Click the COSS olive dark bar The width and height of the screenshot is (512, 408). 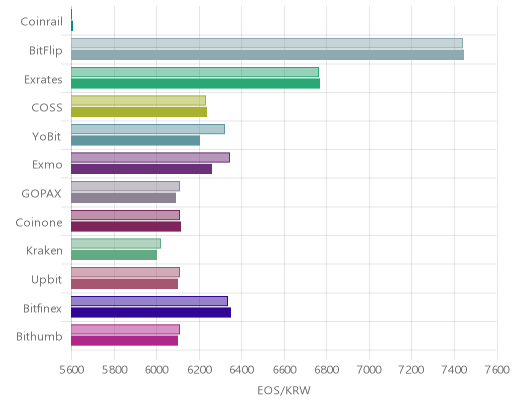[139, 112]
